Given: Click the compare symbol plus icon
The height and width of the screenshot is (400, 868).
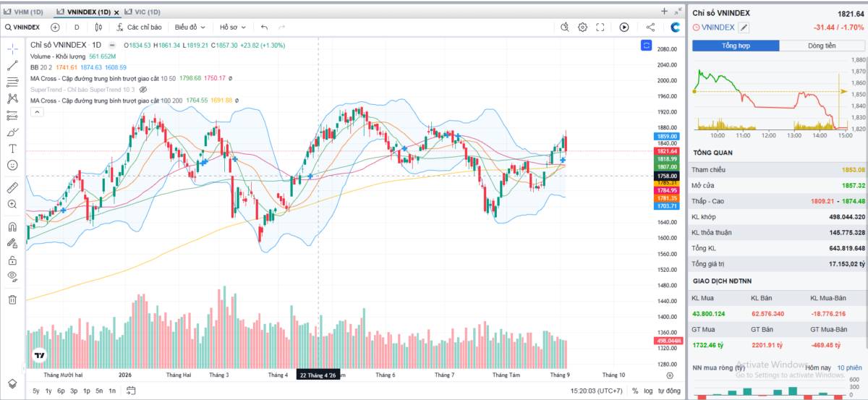Looking at the screenshot, I should (x=55, y=27).
